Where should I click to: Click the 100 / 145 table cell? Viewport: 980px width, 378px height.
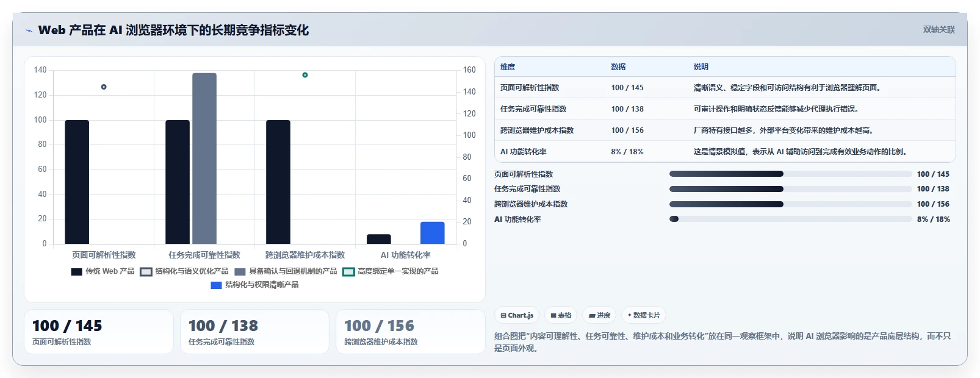[627, 88]
